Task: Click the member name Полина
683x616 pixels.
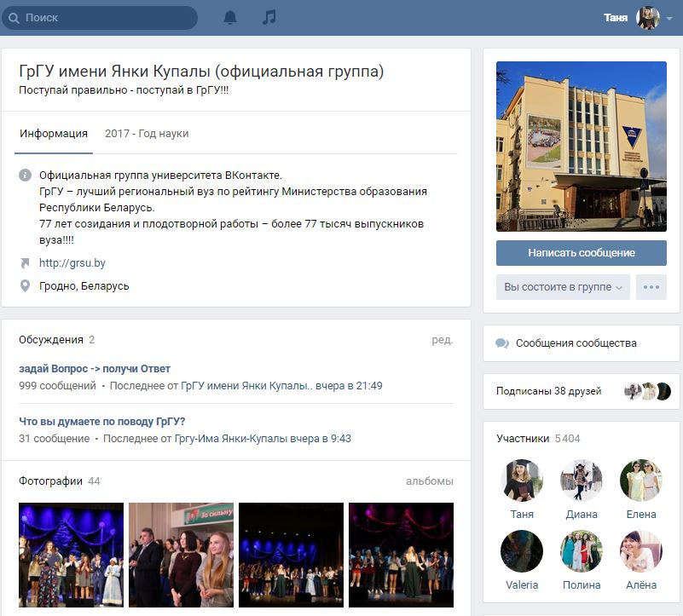Action: (x=582, y=585)
